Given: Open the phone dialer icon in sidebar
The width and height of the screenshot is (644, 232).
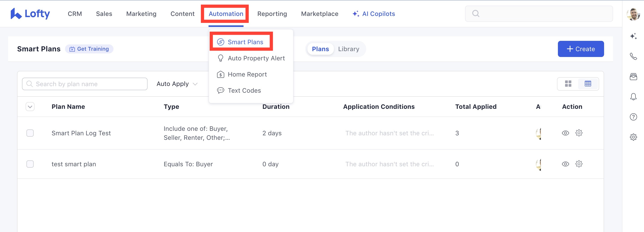Looking at the screenshot, I should (633, 56).
